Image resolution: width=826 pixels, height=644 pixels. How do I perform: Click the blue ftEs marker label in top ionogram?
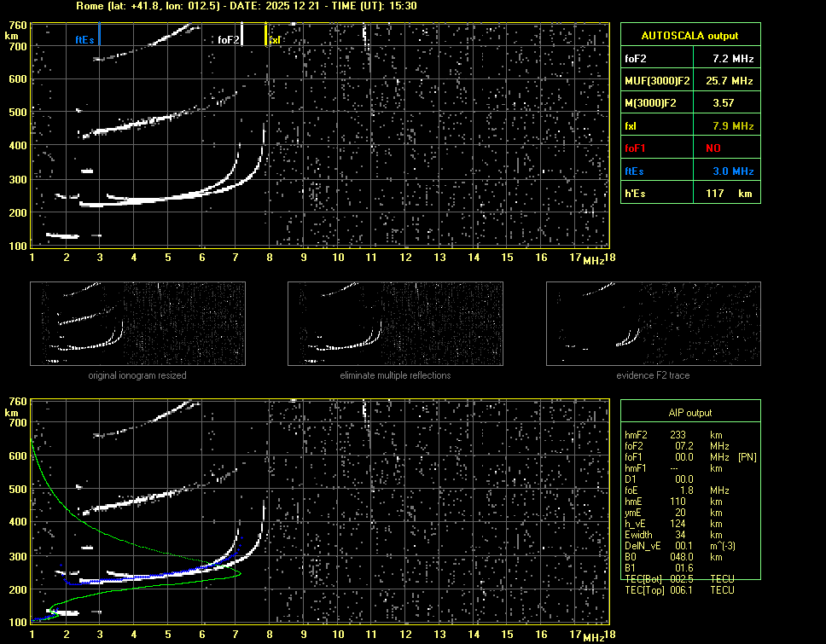pyautogui.click(x=84, y=39)
